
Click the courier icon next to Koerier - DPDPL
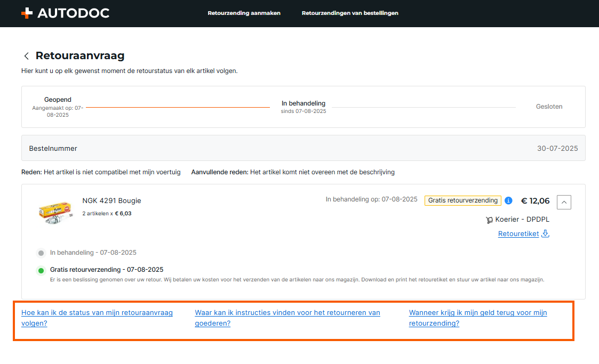(489, 220)
